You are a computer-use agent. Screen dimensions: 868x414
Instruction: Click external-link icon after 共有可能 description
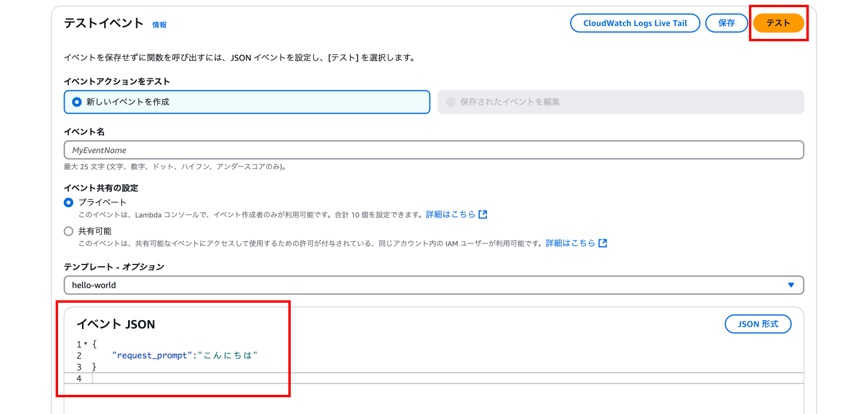pyautogui.click(x=603, y=243)
